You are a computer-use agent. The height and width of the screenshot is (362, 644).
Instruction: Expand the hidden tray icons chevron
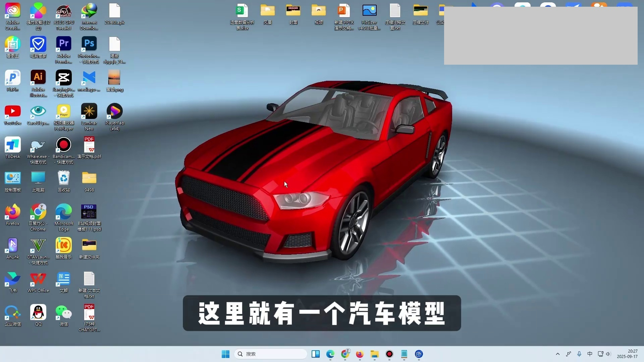(557, 354)
